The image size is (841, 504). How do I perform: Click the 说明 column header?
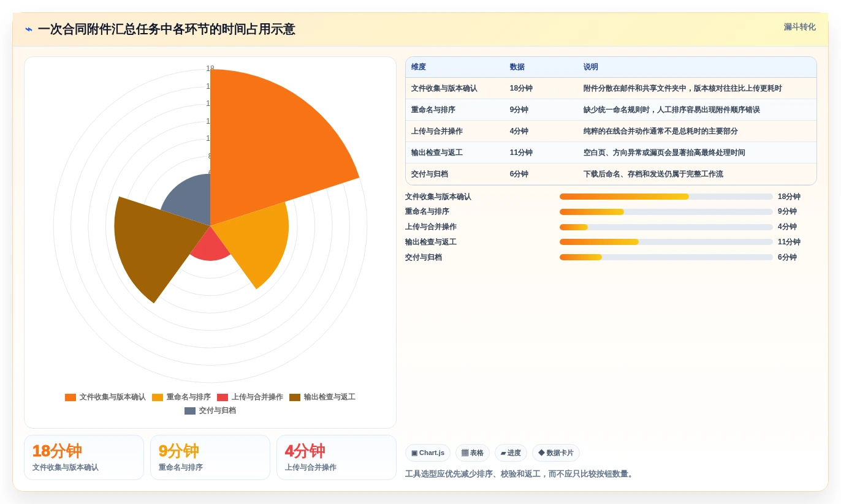click(x=591, y=67)
